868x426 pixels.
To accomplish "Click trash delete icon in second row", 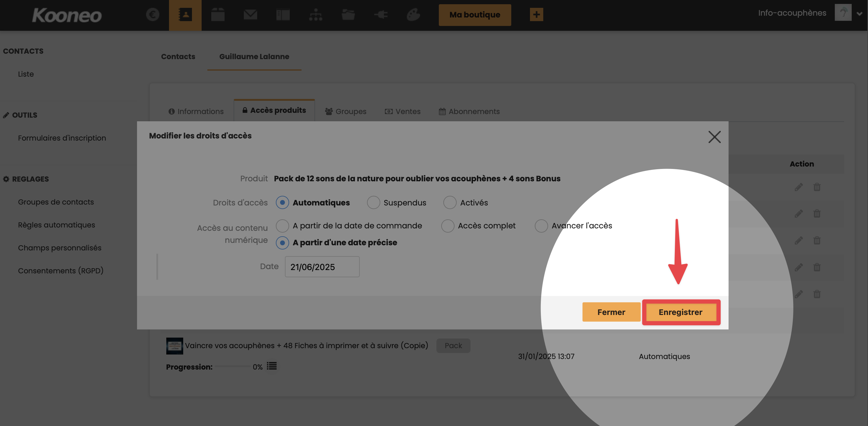I will [817, 214].
